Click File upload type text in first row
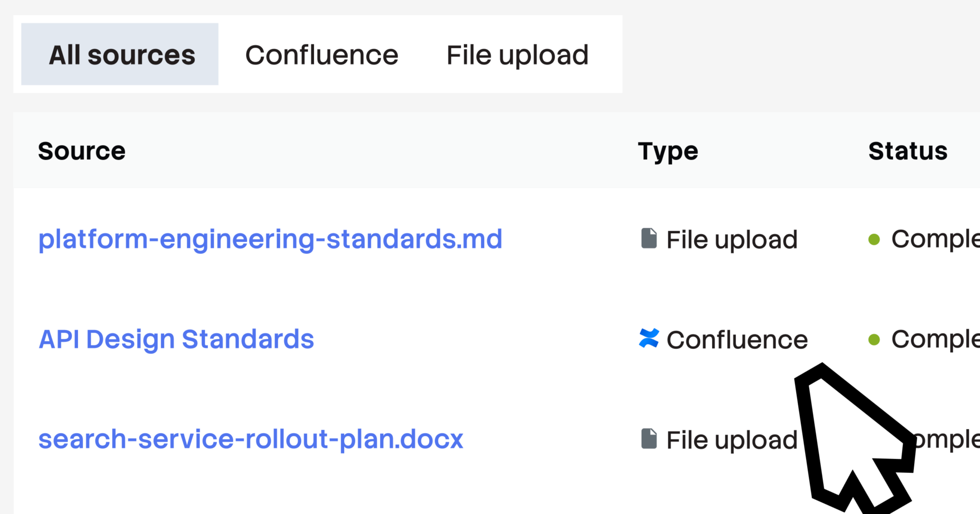The image size is (980, 514). (x=732, y=240)
